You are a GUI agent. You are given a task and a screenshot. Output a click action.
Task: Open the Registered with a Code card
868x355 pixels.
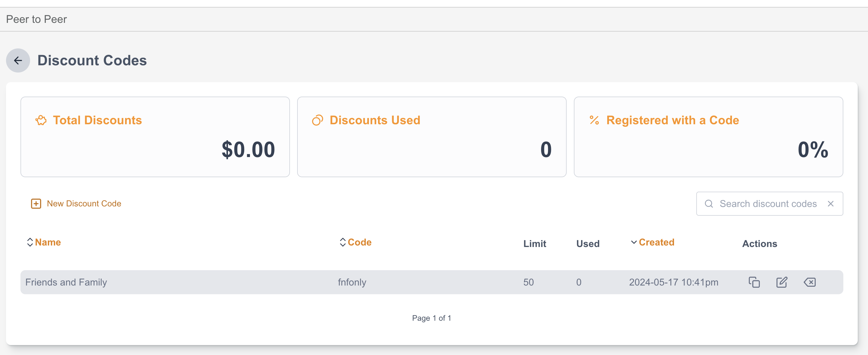pos(708,137)
